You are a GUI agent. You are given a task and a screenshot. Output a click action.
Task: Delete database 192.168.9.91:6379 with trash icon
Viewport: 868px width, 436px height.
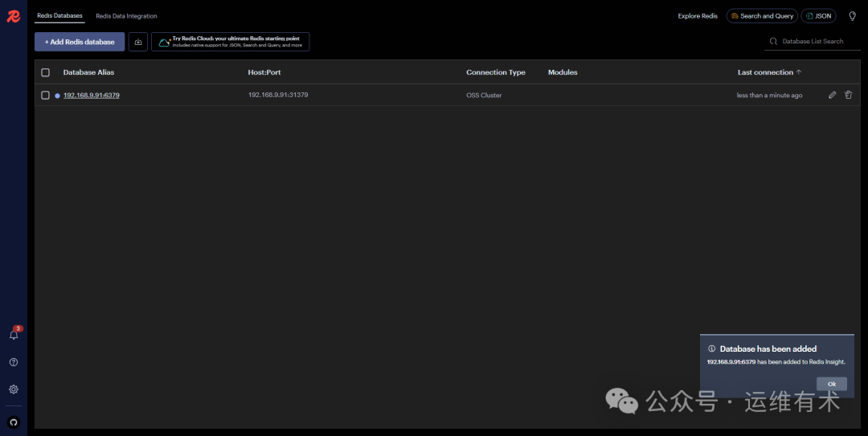848,96
